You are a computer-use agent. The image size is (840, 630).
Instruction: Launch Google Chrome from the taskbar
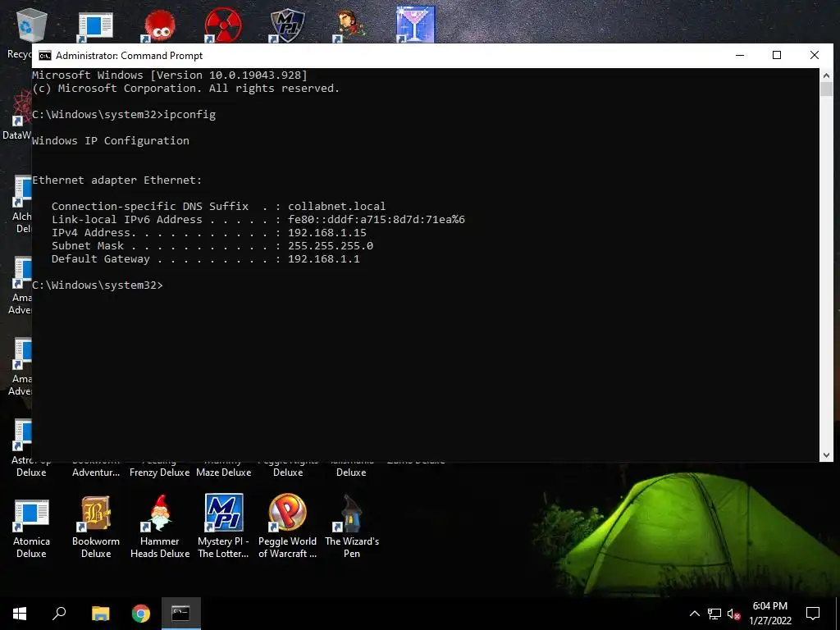point(141,614)
